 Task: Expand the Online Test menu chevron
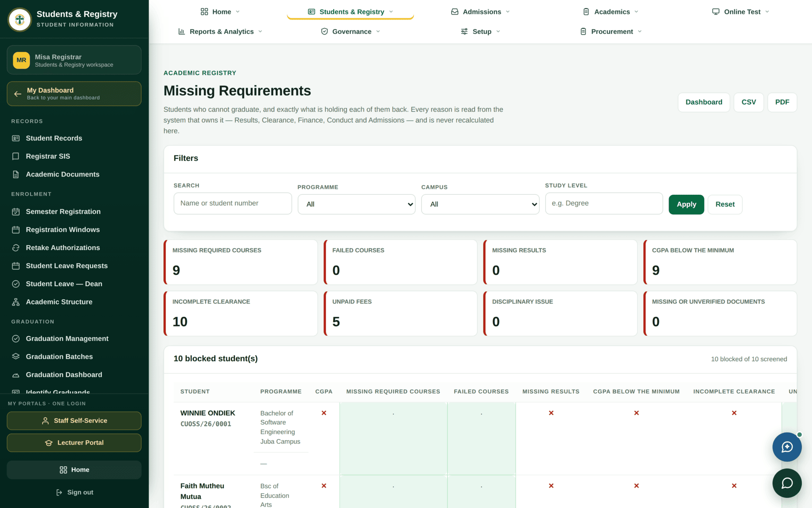tap(767, 12)
